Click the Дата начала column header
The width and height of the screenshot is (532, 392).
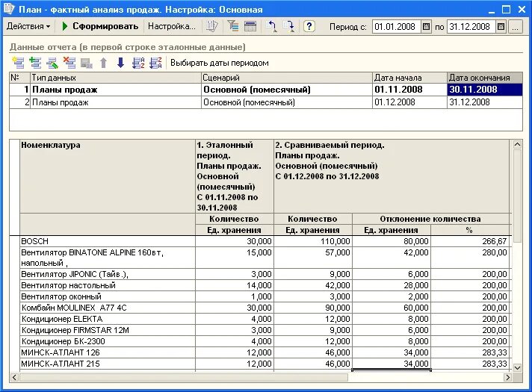click(x=409, y=78)
